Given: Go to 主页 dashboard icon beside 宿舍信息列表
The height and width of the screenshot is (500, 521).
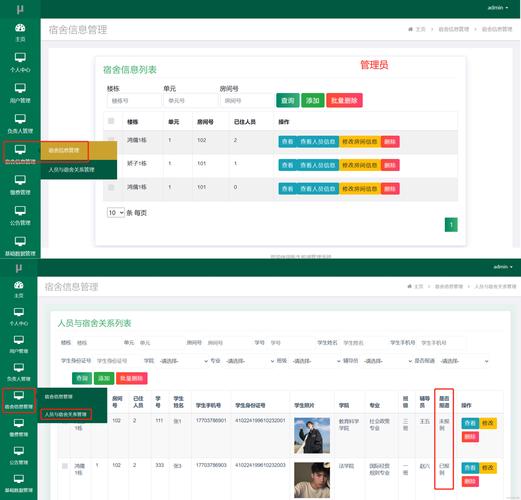Looking at the screenshot, I should click(x=20, y=28).
